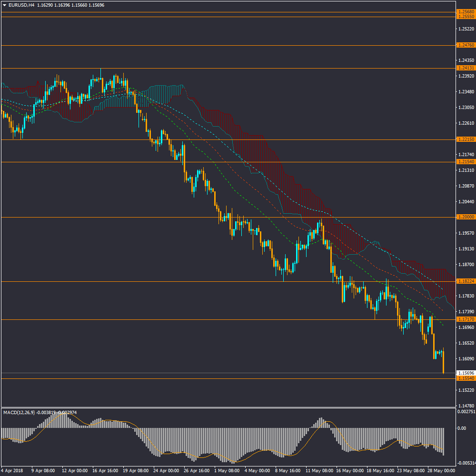Select the 1.22150 price level tag
Viewport: 476px width, 476px height.
click(x=466, y=139)
